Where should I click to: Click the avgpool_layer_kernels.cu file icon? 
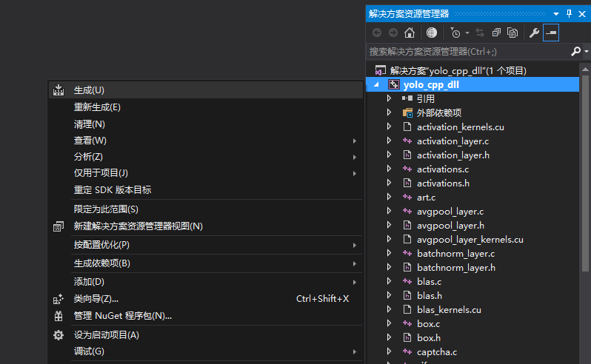coord(407,239)
